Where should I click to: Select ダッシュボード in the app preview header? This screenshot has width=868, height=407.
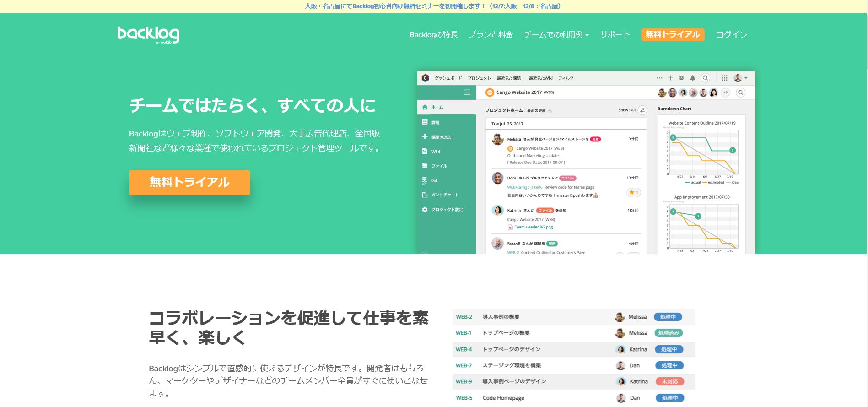pyautogui.click(x=448, y=78)
